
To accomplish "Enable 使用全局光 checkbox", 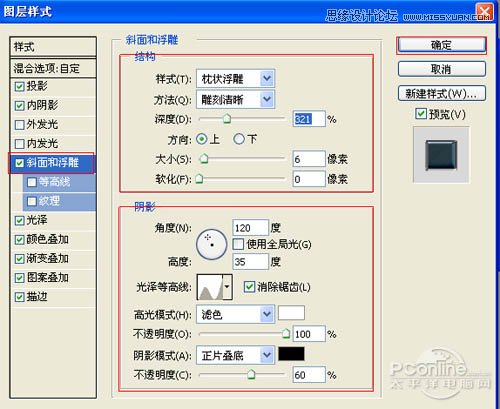I will tap(238, 244).
